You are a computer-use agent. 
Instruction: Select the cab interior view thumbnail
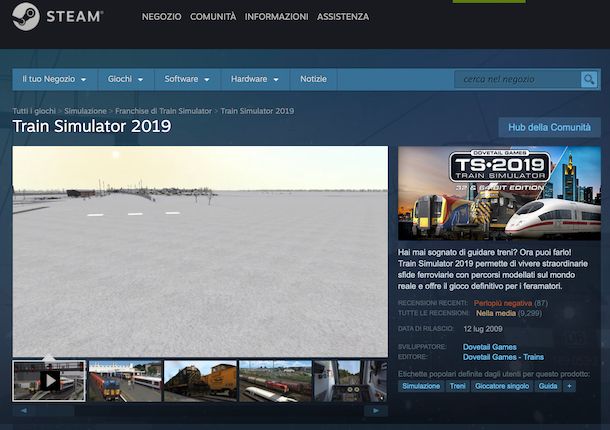(x=351, y=381)
